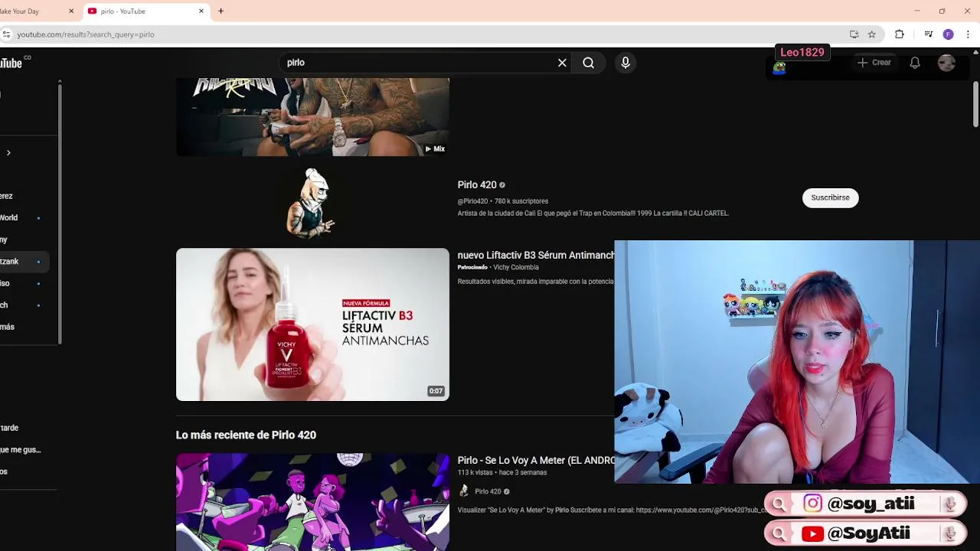
Task: Select the pirlo - YouTube tab
Action: tap(145, 11)
